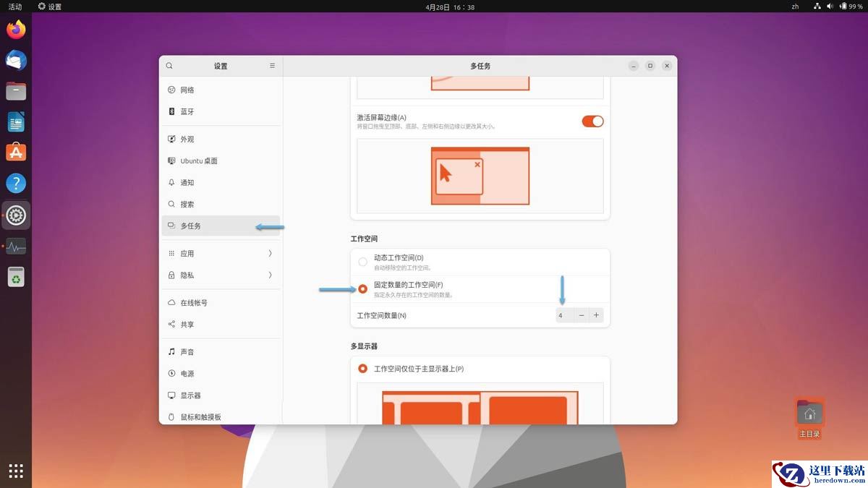Open the hamburger menu in Settings sidebar
The image size is (868, 488).
click(x=272, y=66)
